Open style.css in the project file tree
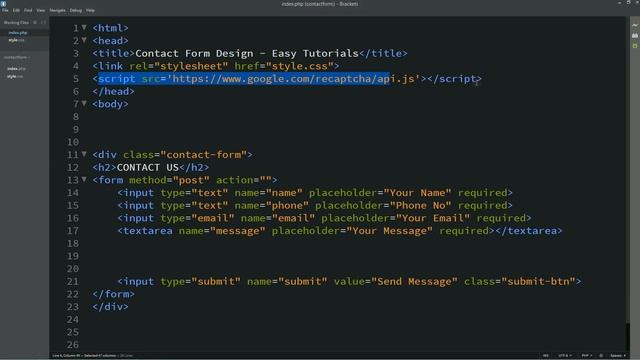 pyautogui.click(x=15, y=76)
